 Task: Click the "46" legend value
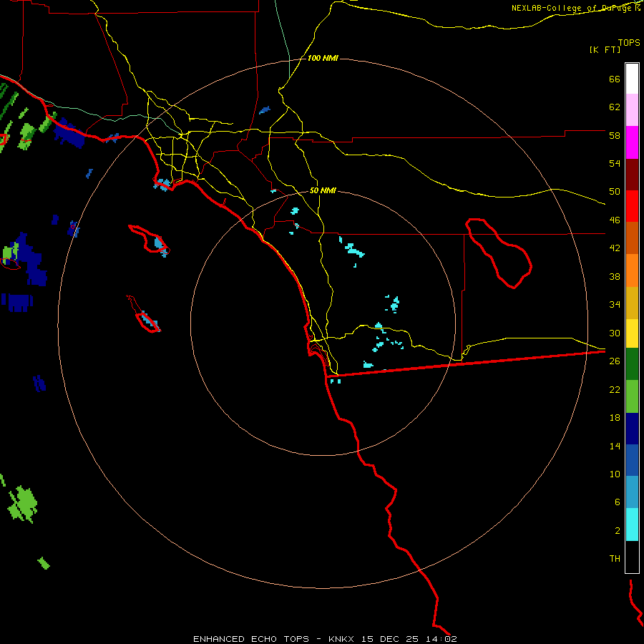[x=615, y=220]
